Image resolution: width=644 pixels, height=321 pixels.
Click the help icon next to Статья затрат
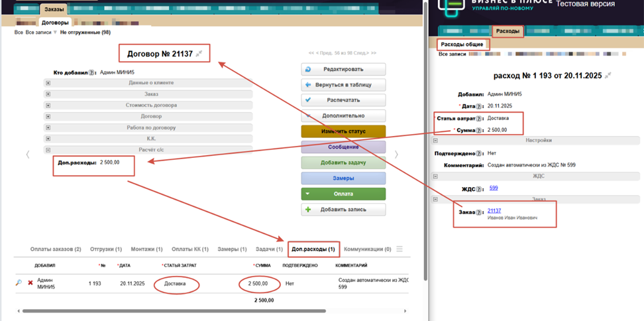pos(478,119)
